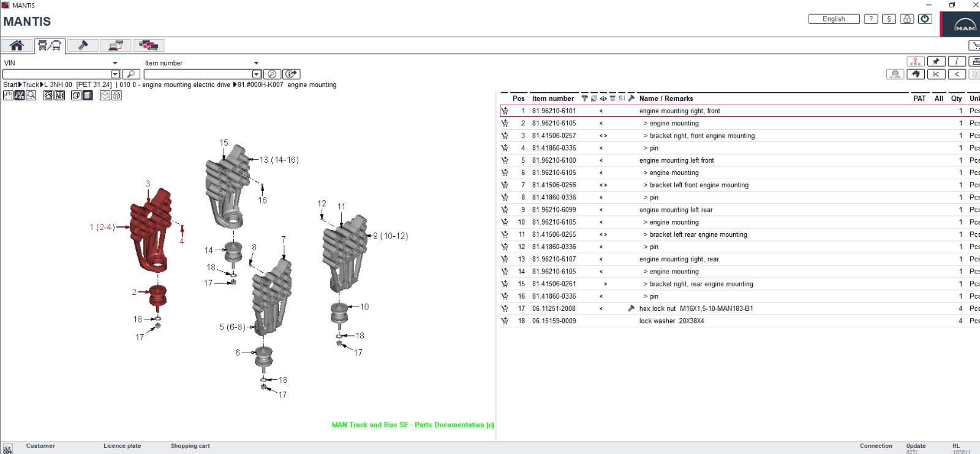Click the power logout button
980x454 pixels.
(925, 19)
